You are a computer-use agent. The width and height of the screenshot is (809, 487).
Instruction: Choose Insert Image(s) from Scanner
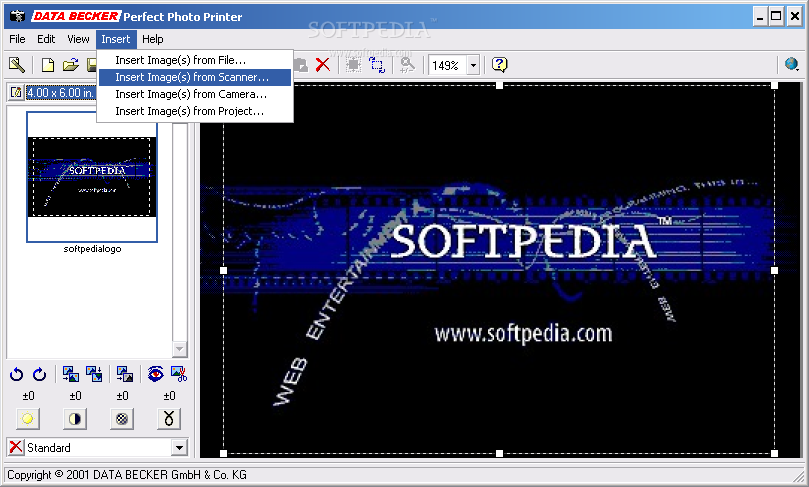coord(195,77)
